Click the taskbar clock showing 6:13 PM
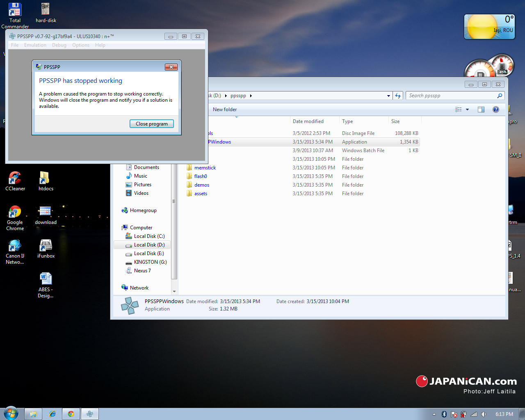Image resolution: width=525 pixels, height=420 pixels. pyautogui.click(x=504, y=414)
